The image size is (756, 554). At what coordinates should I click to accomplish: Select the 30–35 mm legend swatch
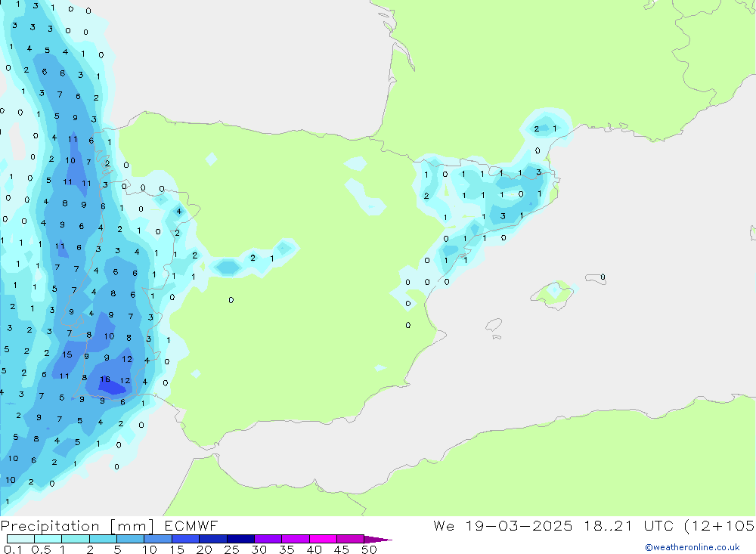pyautogui.click(x=268, y=539)
